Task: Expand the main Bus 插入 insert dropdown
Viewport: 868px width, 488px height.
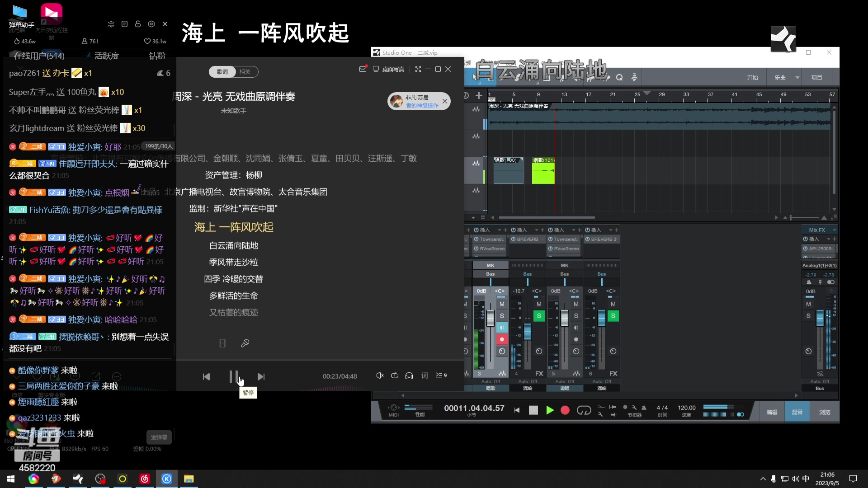Action: (x=829, y=239)
